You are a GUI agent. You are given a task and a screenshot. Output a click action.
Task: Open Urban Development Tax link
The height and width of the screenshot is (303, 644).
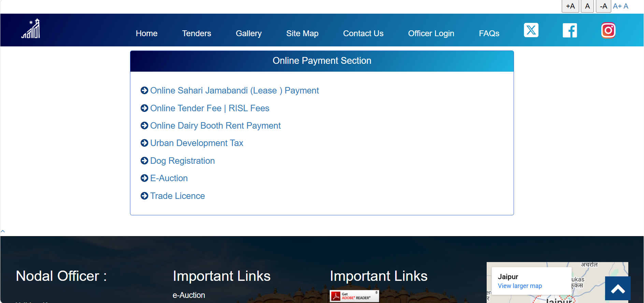[197, 143]
